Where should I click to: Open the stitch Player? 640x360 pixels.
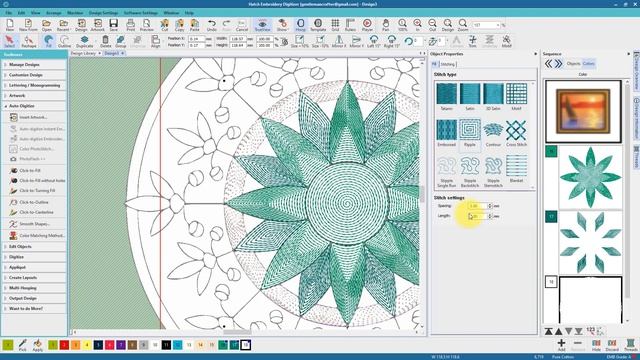(367, 25)
